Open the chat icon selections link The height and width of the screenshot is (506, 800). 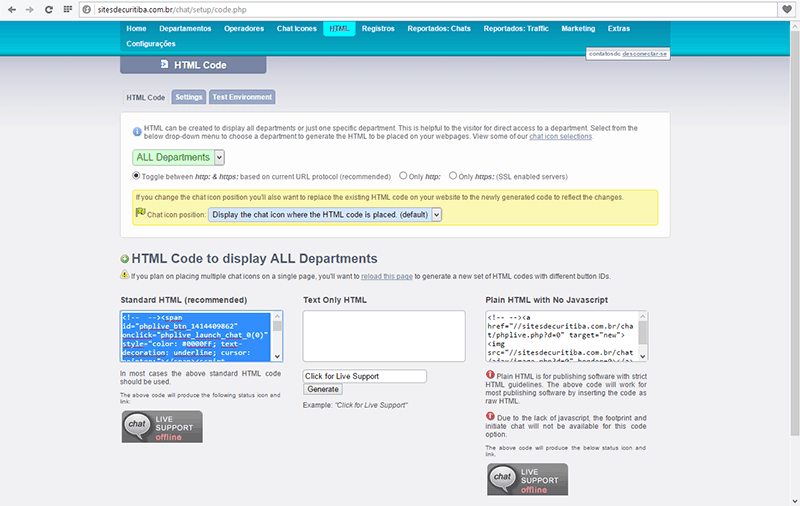coord(561,137)
